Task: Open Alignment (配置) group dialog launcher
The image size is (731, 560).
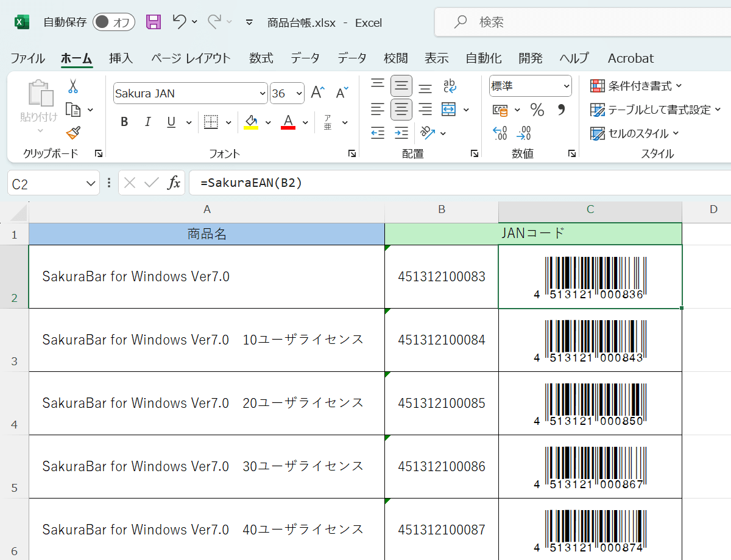Action: pyautogui.click(x=475, y=154)
